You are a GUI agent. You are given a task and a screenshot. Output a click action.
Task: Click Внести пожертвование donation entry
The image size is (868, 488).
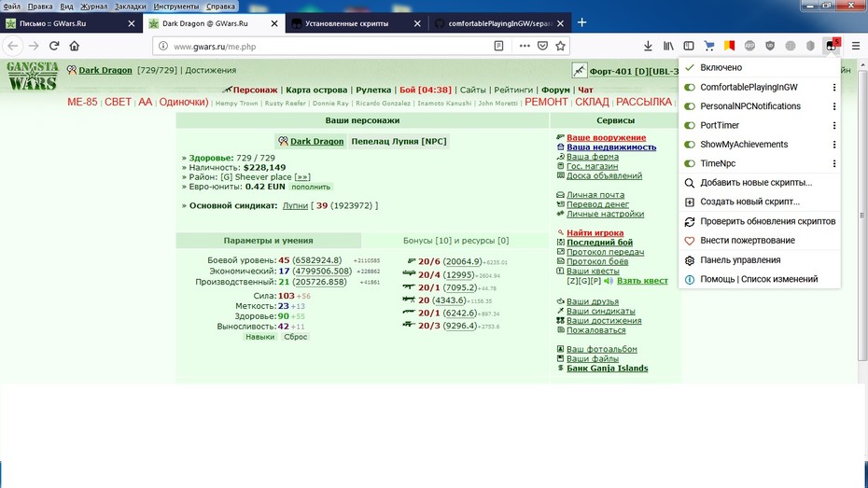760,241
